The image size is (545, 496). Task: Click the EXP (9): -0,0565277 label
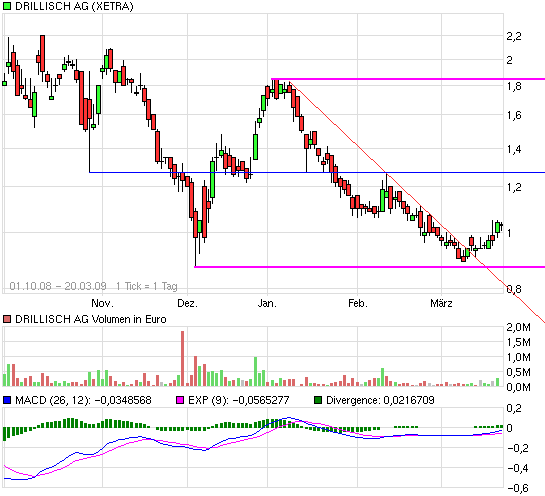point(238,400)
